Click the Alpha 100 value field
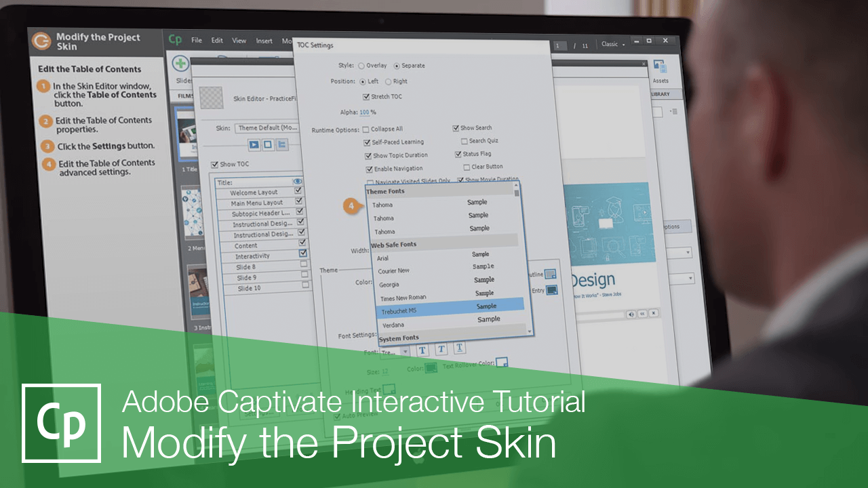This screenshot has height=488, width=868. pyautogui.click(x=364, y=113)
